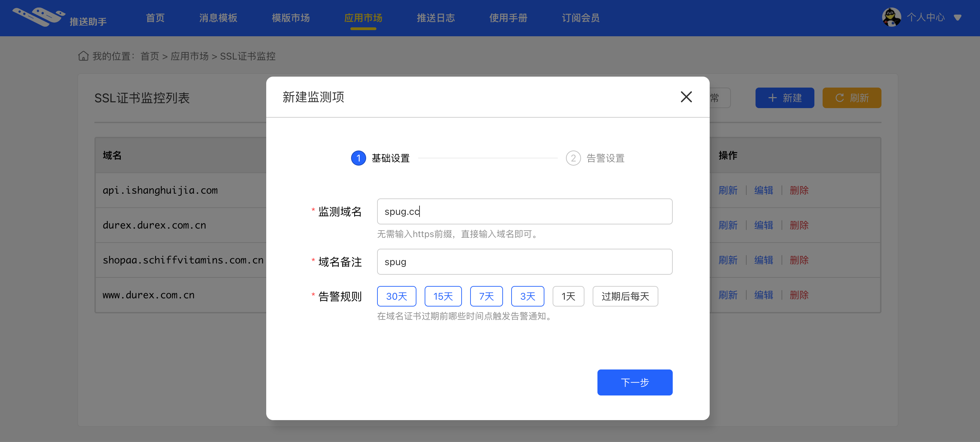Toggle the 1天 alert rule
The height and width of the screenshot is (442, 980).
(x=568, y=296)
